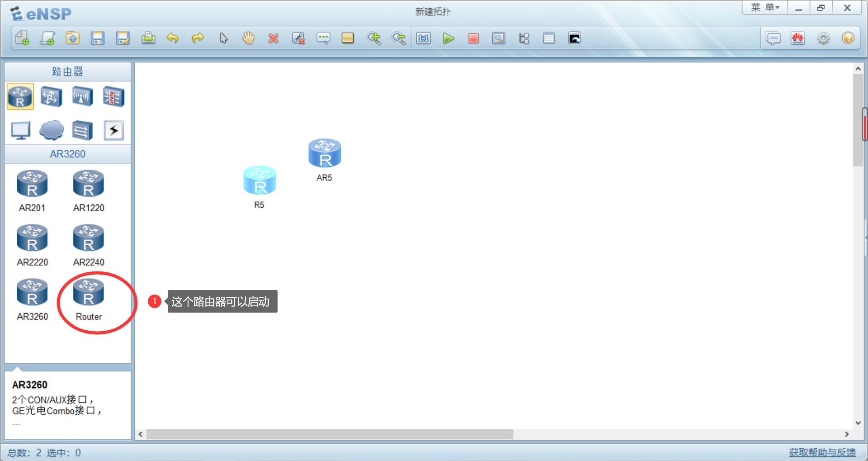Open the 菜单 dropdown menu
This screenshot has width=868, height=461.
point(765,7)
